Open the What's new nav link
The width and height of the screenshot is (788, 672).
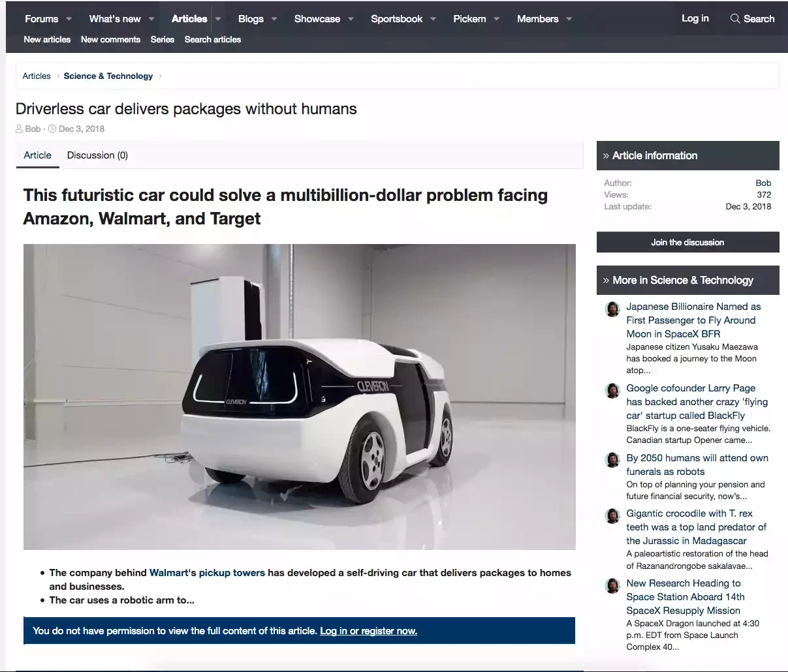pyautogui.click(x=115, y=19)
